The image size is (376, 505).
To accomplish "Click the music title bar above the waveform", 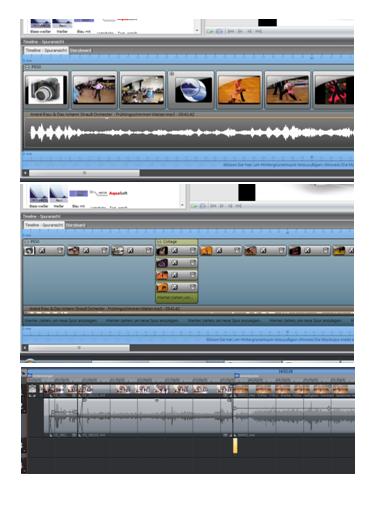I will pos(189,115).
